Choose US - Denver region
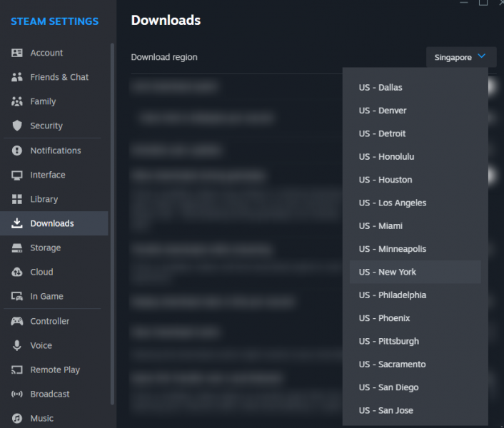 point(415,111)
